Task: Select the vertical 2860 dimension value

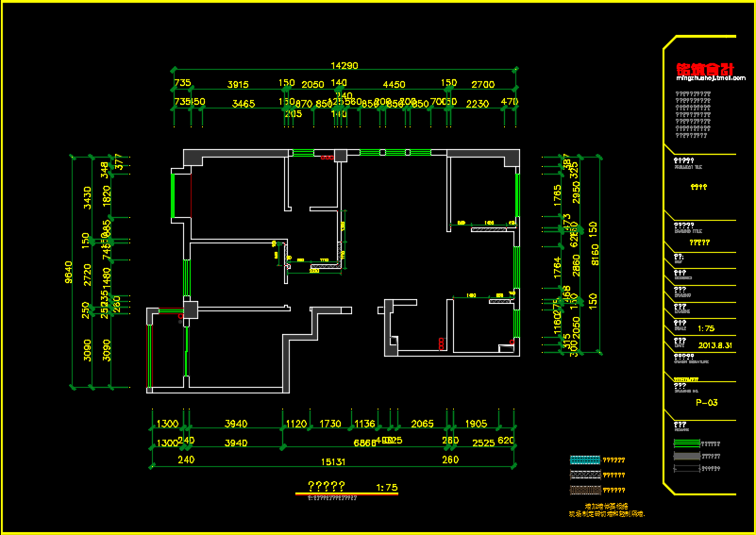Action: point(576,265)
